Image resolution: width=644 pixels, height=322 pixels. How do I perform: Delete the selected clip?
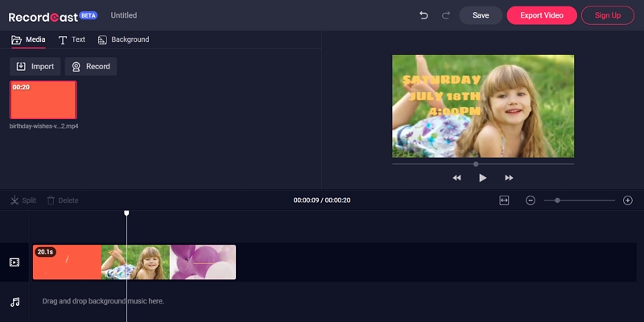click(63, 200)
